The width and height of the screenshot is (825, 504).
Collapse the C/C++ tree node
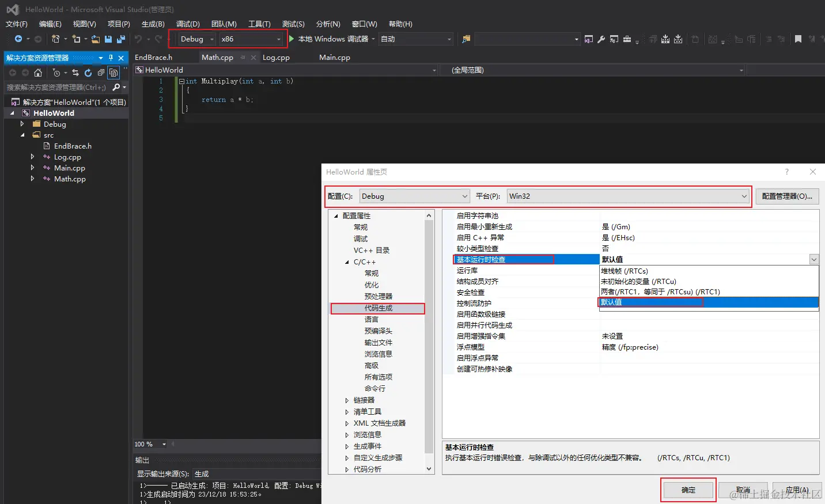(x=347, y=262)
